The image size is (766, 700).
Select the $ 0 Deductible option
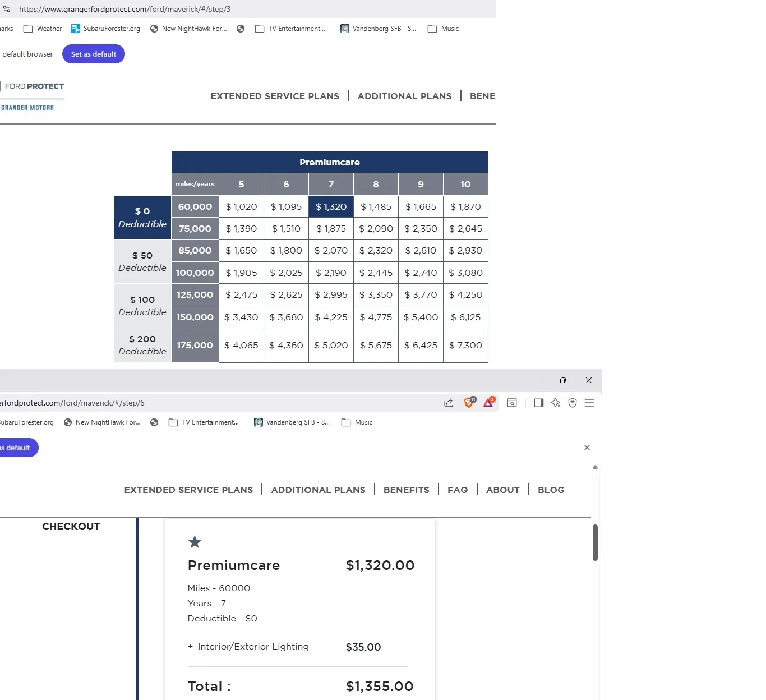click(142, 218)
